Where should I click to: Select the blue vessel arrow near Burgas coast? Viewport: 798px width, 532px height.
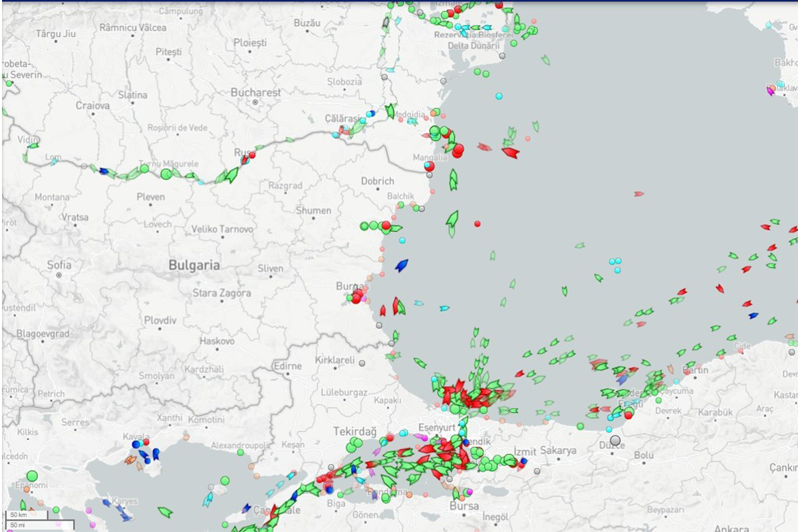[402, 265]
